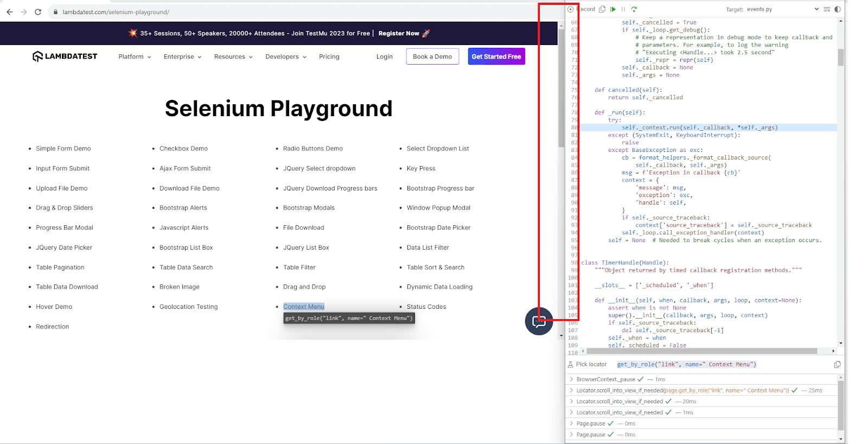Copy the locator using the right copy icon
Viewport: 868px width, 444px height.
[837, 364]
